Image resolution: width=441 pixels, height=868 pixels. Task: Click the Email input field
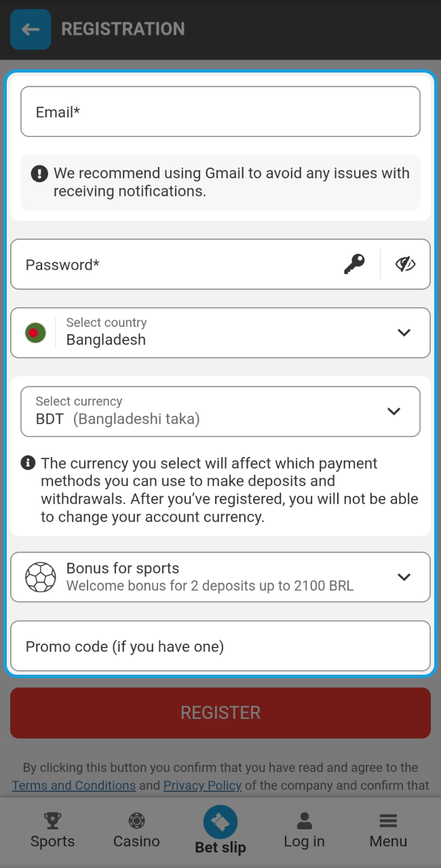point(220,112)
